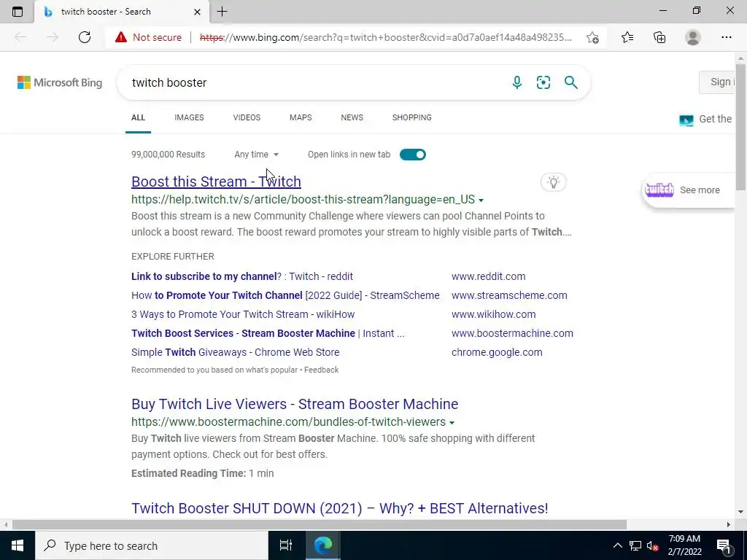Click the magnifier search button
This screenshot has height=560, width=747.
point(570,82)
